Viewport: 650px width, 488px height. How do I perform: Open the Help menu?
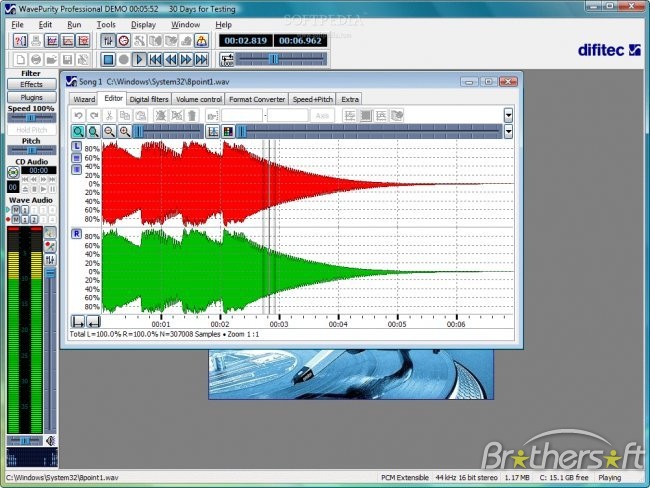(223, 25)
